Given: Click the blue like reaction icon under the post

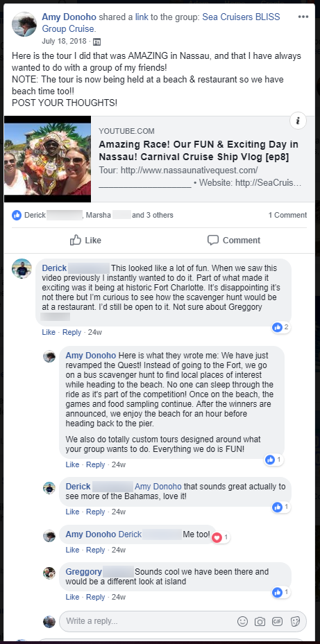Looking at the screenshot, I should 17,215.
